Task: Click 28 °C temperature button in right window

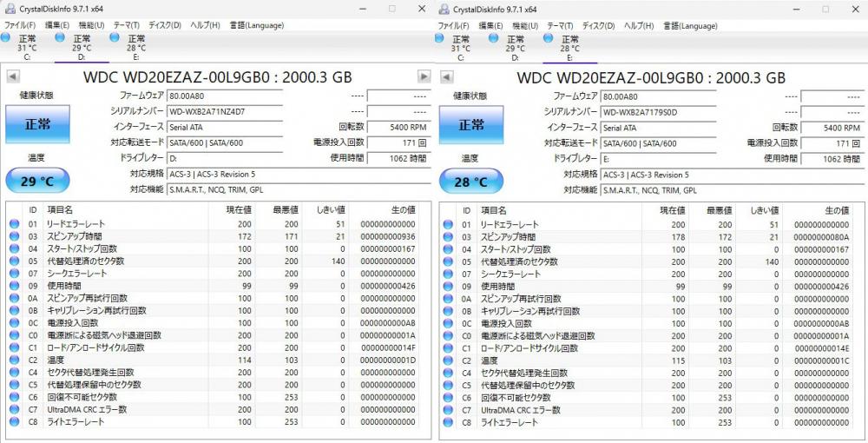Action: 471,182
